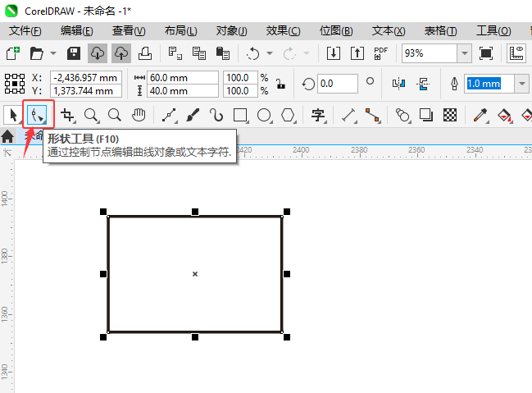Select the Transparency checkerboard tool
Screen dimensions: 532x393
point(450,115)
